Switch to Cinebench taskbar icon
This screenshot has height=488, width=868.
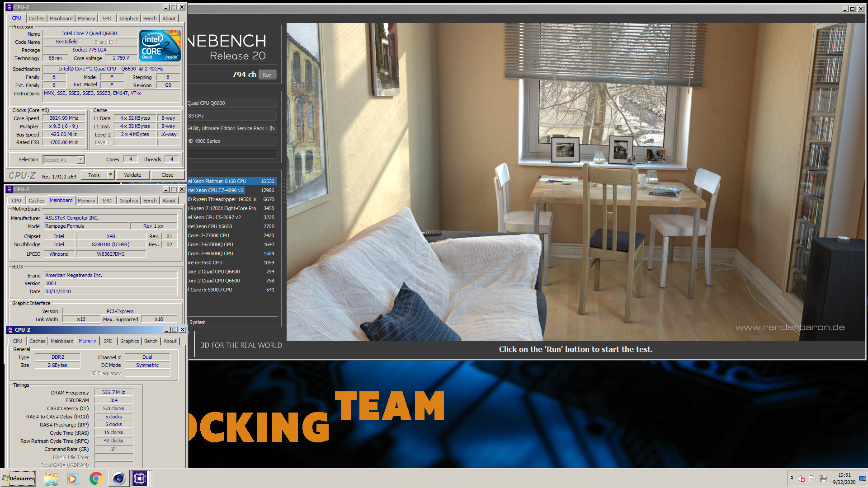tap(118, 479)
